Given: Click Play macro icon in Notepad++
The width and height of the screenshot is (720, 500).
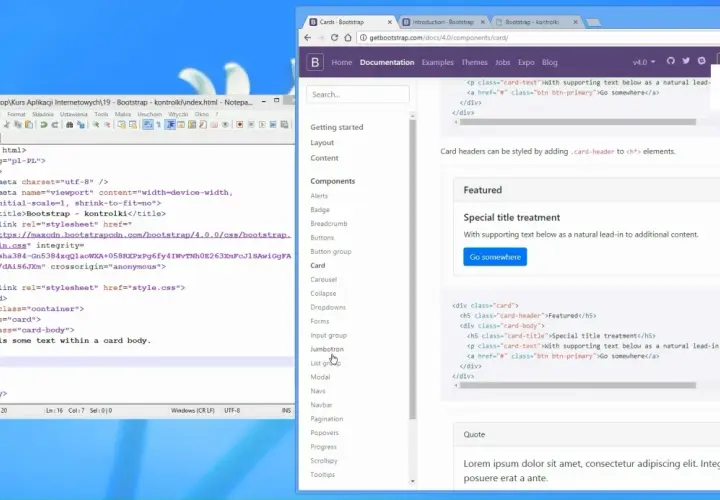Looking at the screenshot, I should 262,124.
